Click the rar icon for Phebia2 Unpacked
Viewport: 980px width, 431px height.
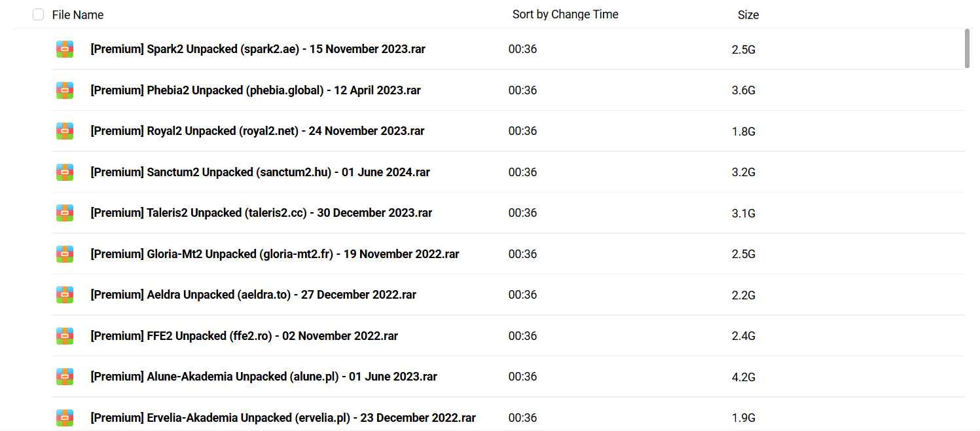pyautogui.click(x=64, y=90)
